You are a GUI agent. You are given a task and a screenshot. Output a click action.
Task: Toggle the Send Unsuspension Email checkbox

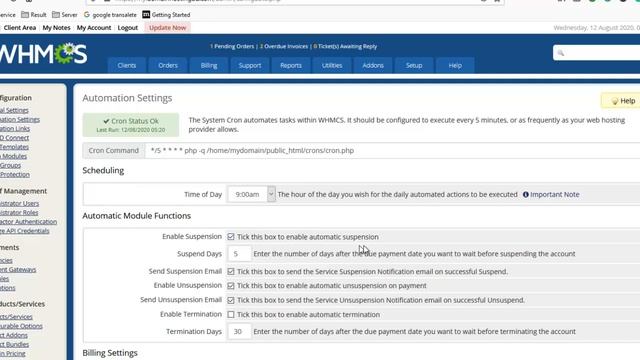coord(231,300)
